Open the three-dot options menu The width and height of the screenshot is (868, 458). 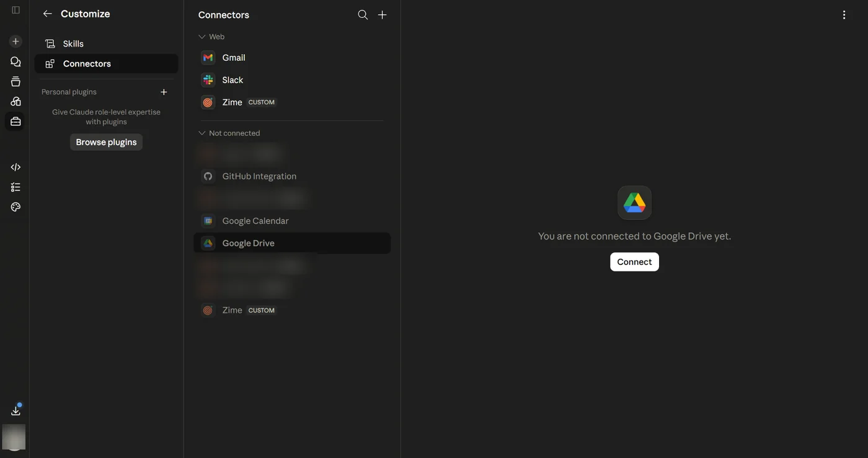tap(844, 15)
